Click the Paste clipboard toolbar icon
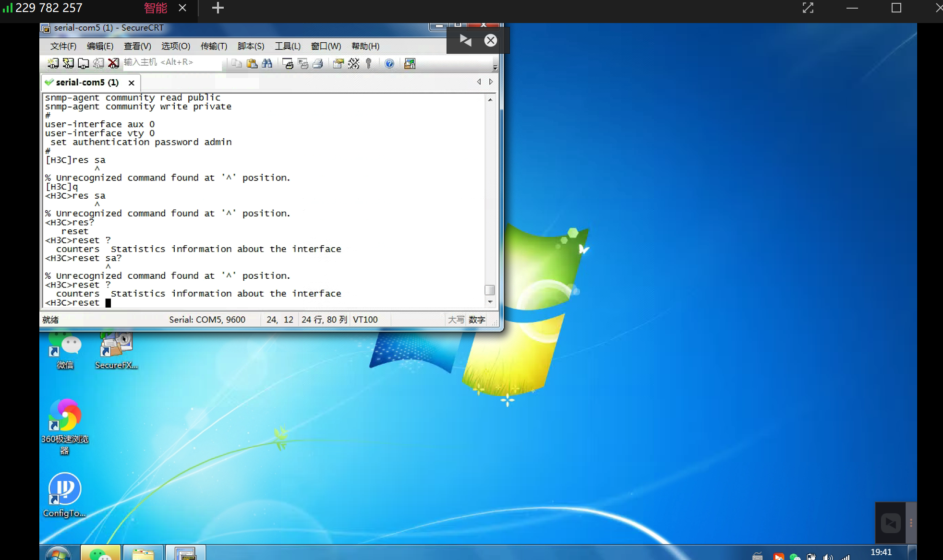 point(252,63)
